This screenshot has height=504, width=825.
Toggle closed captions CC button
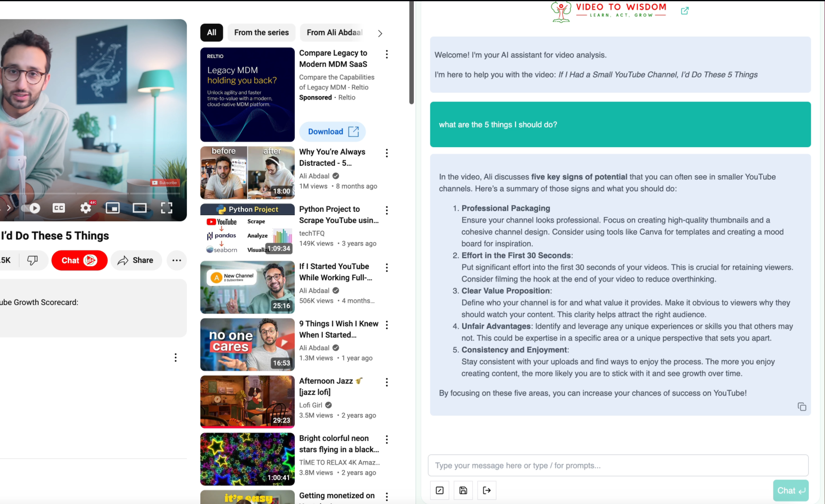58,208
